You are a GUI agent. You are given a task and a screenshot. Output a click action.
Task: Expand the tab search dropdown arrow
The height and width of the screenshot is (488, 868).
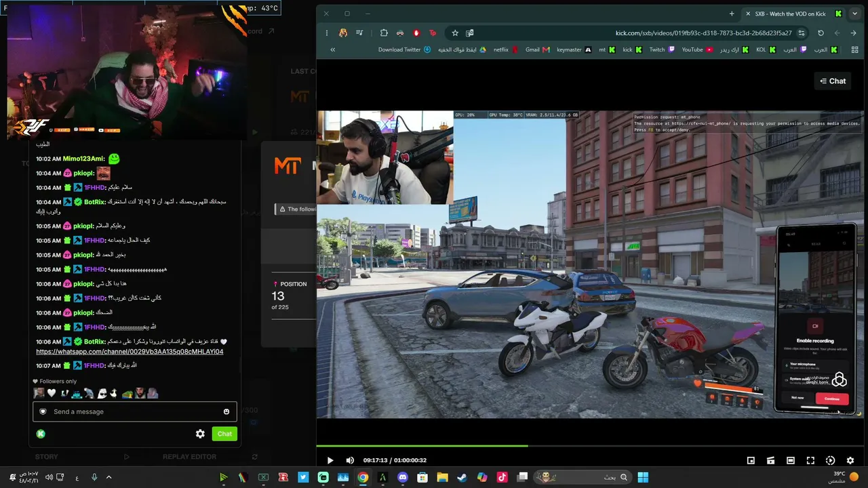pos(854,14)
